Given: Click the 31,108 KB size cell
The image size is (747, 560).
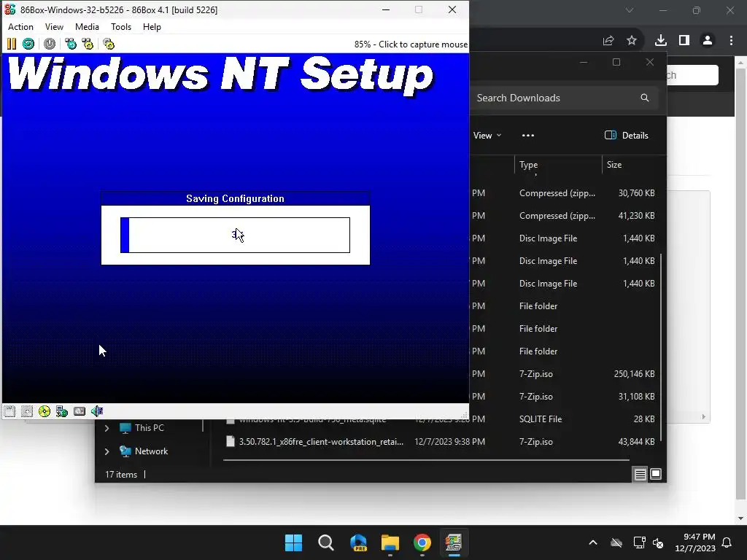Looking at the screenshot, I should (x=636, y=397).
